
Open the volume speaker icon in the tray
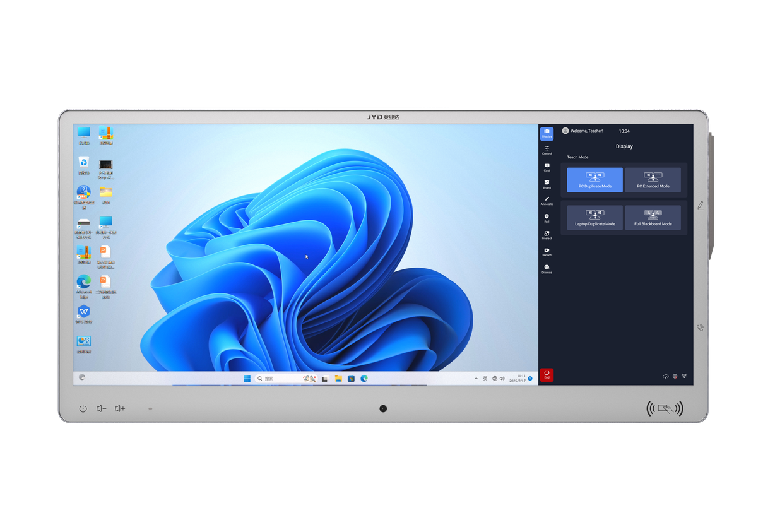tap(502, 379)
